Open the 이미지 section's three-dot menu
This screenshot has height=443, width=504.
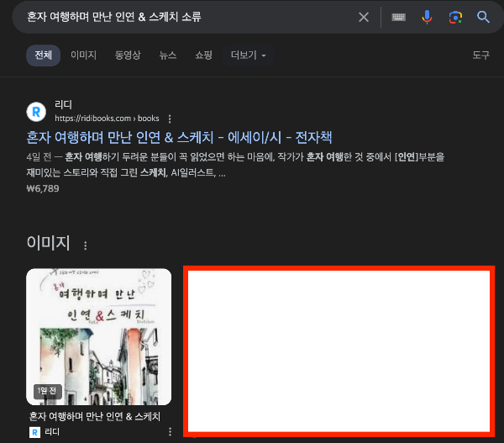(x=85, y=245)
